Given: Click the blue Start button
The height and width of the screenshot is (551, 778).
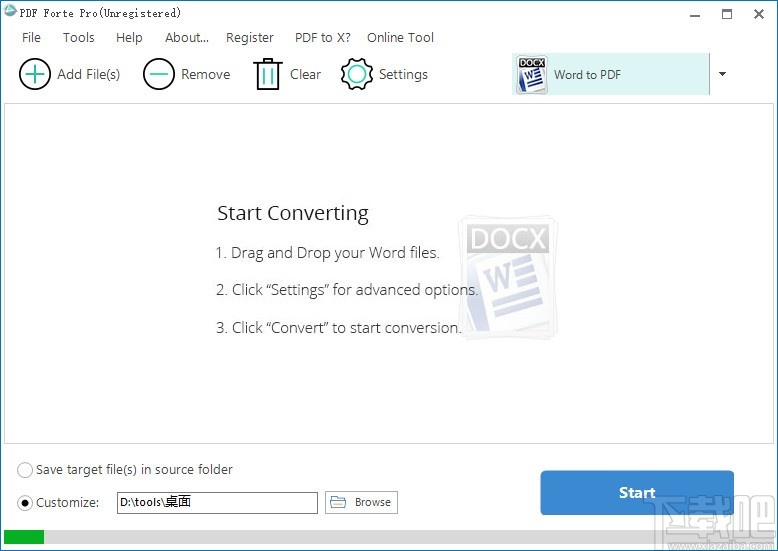Looking at the screenshot, I should coord(637,492).
